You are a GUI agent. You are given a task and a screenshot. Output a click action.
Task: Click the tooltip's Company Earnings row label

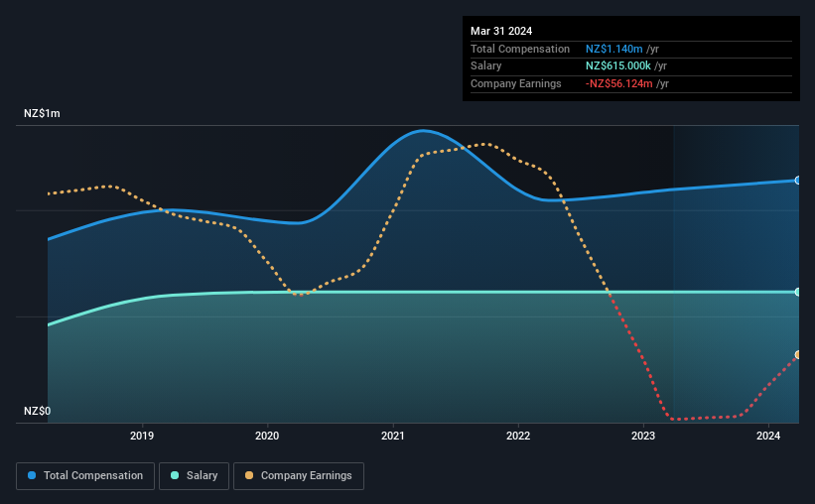click(515, 83)
